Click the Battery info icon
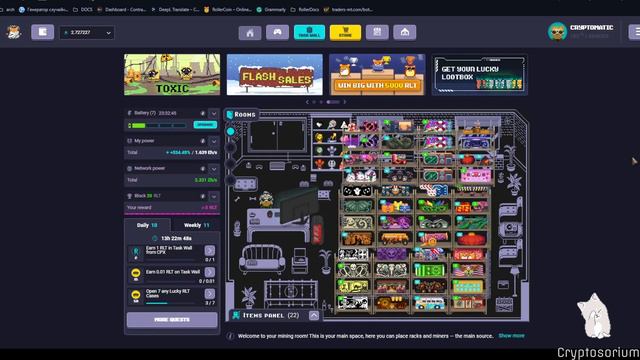 coord(202,113)
